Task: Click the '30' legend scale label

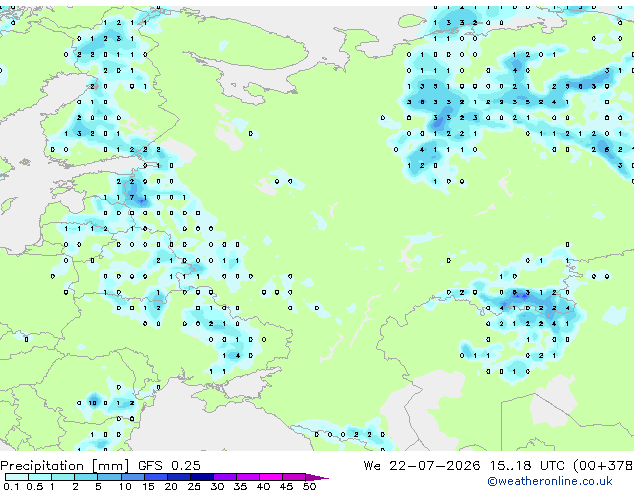Action: 217,486
